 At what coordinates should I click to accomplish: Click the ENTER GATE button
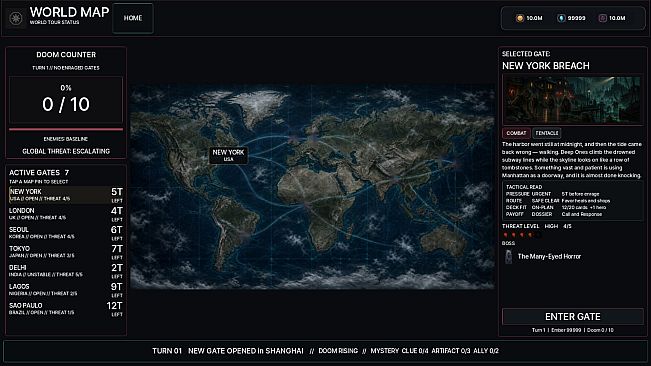coord(573,317)
